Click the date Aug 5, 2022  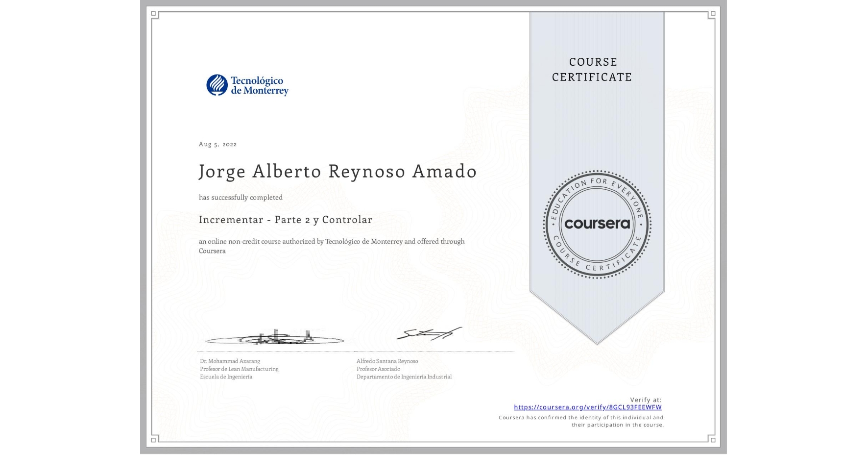[217, 144]
